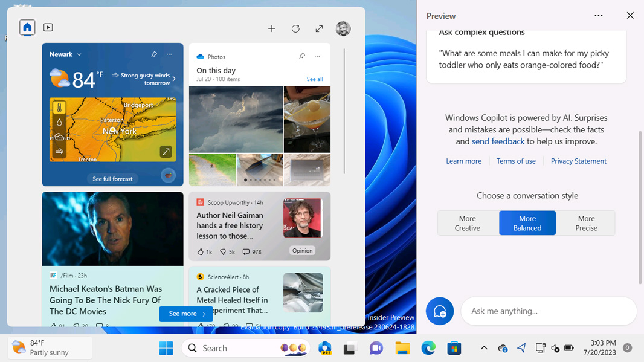Open Photos widget more options
Image resolution: width=644 pixels, height=362 pixels.
point(317,56)
